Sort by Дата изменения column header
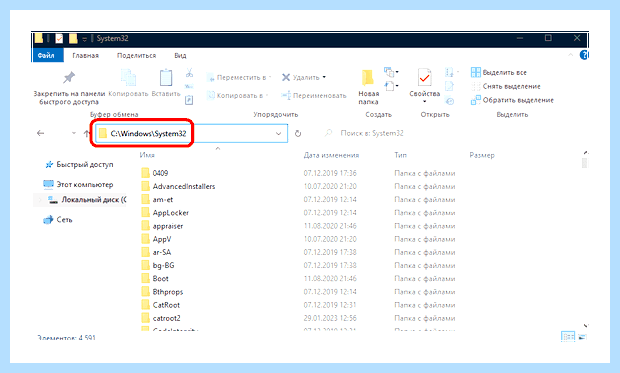 click(x=331, y=155)
